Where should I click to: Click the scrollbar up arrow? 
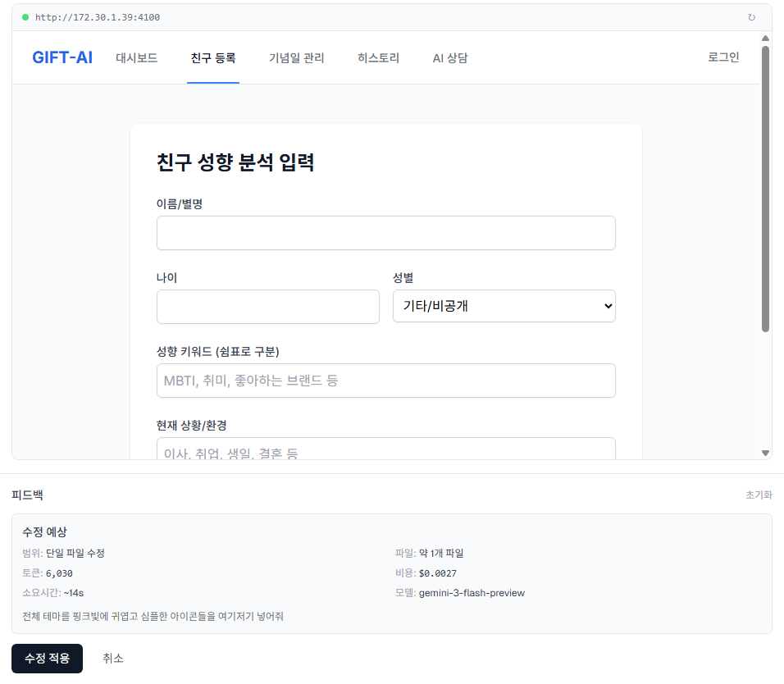pyautogui.click(x=765, y=39)
